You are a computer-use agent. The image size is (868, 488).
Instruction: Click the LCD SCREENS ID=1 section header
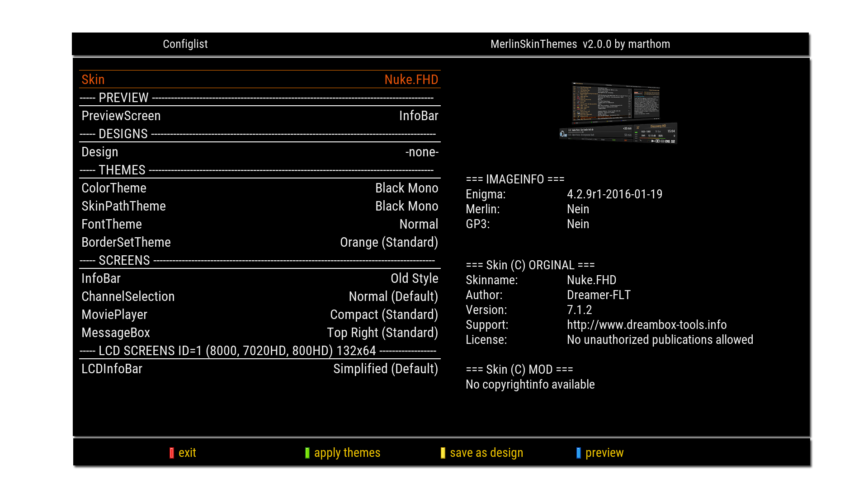260,351
